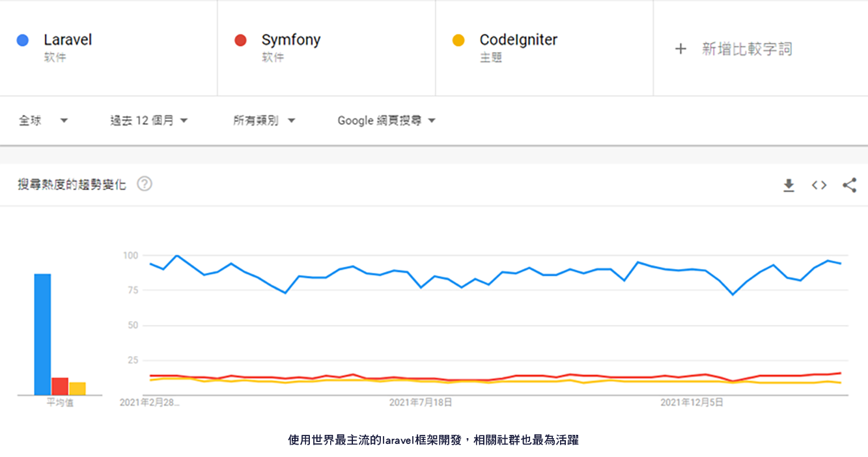Click the 2021年7月18日 timeline label
Viewport: 868px width, 457px height.
[x=421, y=403]
